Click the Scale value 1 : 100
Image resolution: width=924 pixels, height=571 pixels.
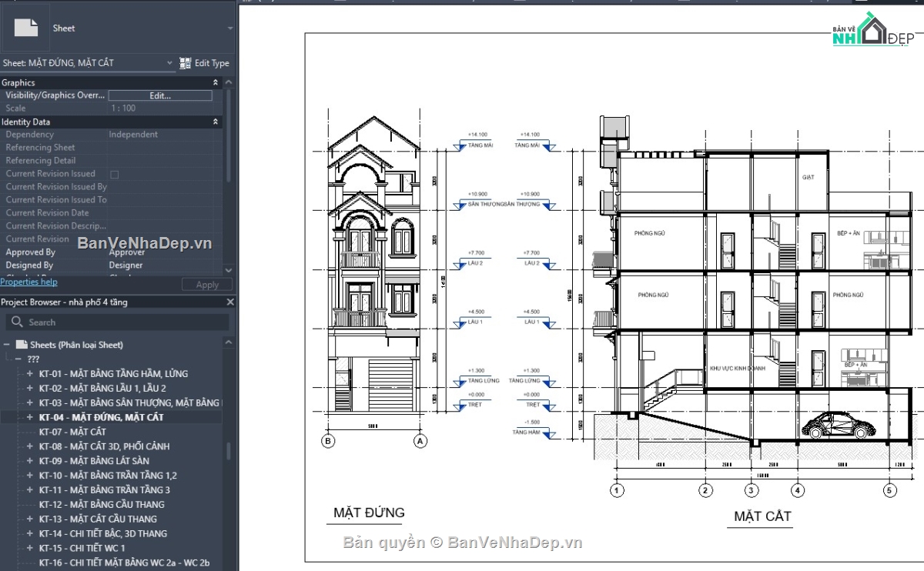pos(122,109)
